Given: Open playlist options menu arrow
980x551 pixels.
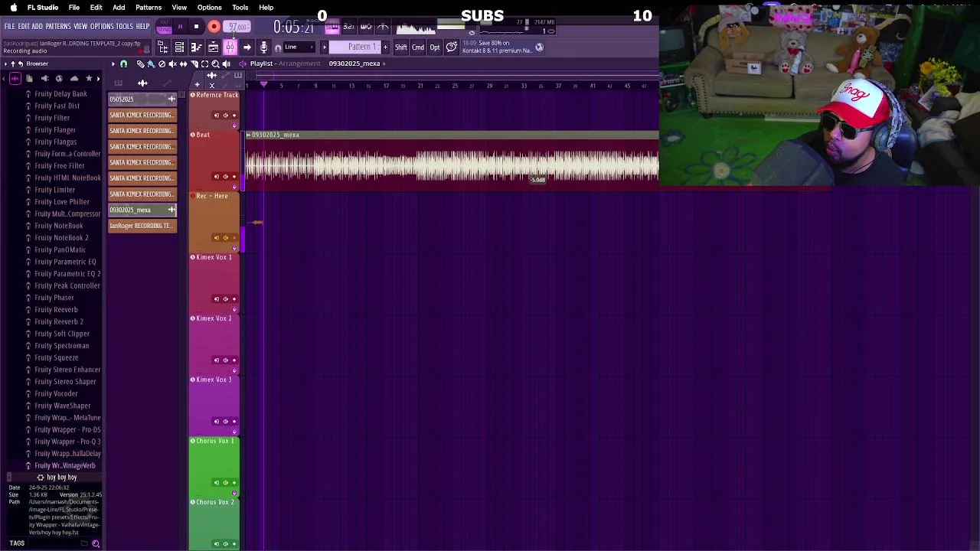Looking at the screenshot, I should point(113,64).
